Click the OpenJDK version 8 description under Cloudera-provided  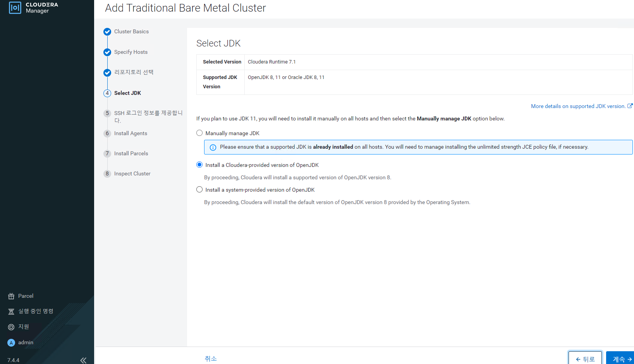tap(297, 177)
